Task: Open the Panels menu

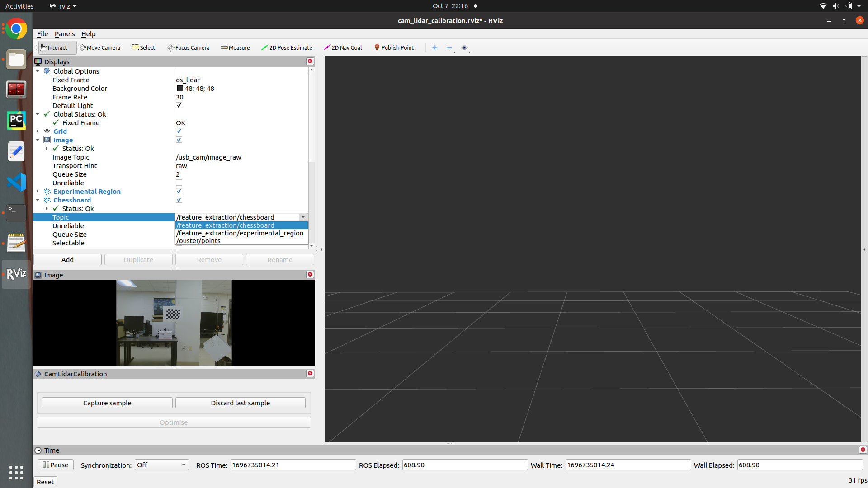Action: (x=65, y=34)
